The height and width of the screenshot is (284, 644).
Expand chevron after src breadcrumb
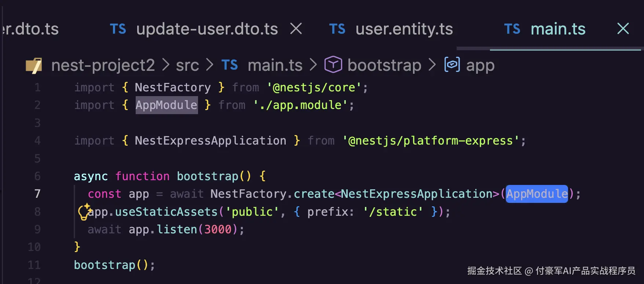tap(210, 65)
